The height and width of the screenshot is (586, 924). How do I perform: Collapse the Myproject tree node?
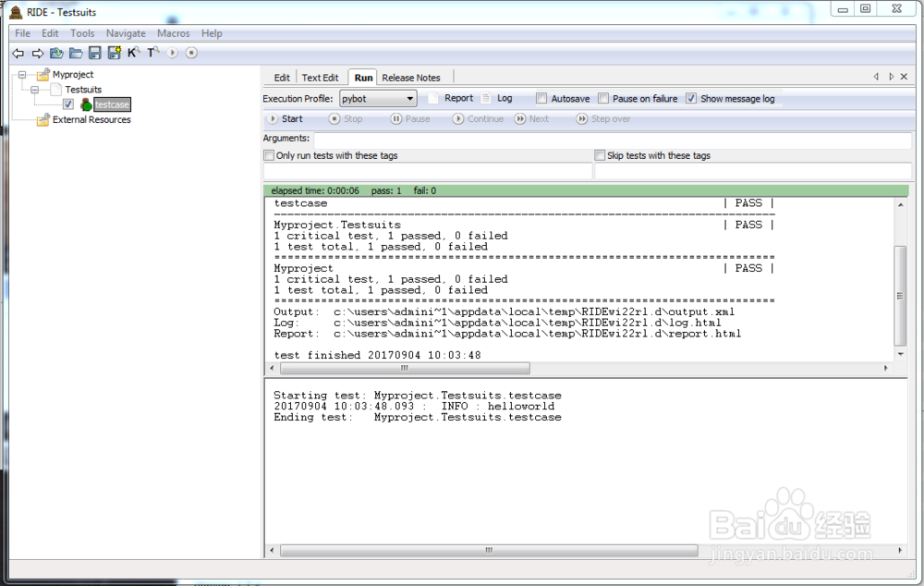click(x=22, y=75)
